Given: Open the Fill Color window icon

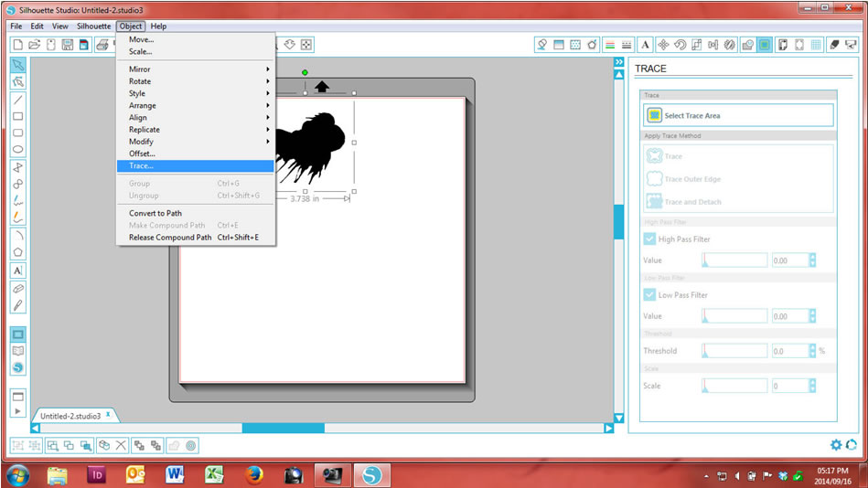Looking at the screenshot, I should pyautogui.click(x=542, y=45).
